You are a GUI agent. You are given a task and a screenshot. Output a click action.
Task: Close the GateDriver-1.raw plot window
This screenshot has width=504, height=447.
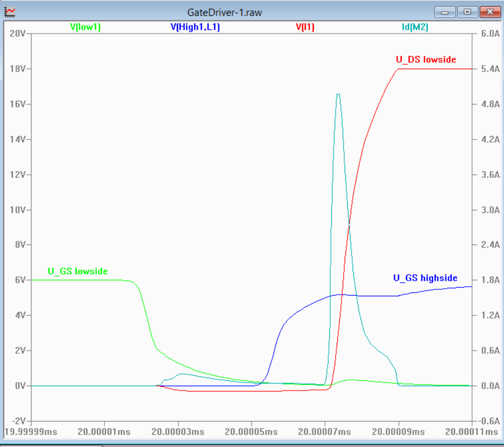(x=490, y=12)
